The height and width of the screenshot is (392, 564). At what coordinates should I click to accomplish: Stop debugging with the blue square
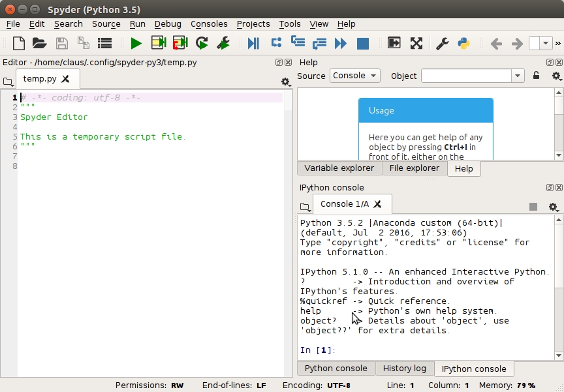(x=363, y=44)
